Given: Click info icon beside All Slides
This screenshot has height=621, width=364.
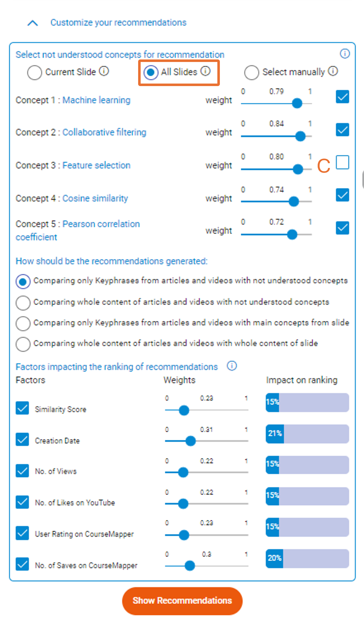Looking at the screenshot, I should click(205, 71).
